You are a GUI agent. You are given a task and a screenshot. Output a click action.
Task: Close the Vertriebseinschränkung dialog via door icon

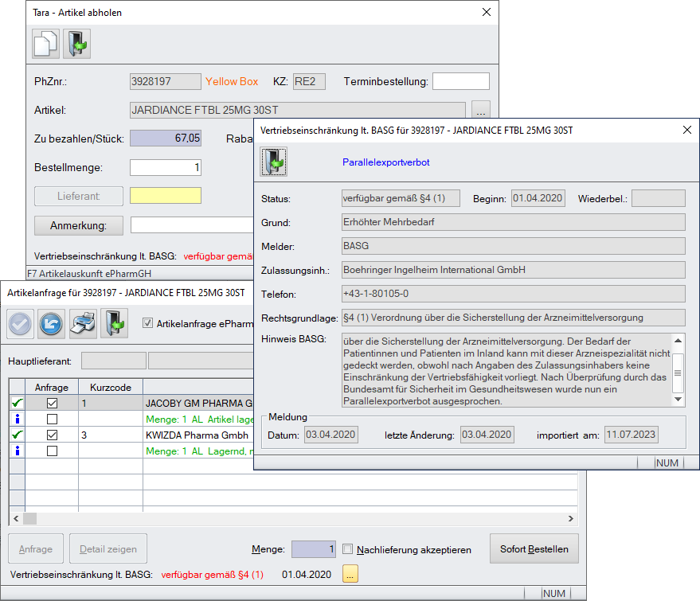pos(275,162)
